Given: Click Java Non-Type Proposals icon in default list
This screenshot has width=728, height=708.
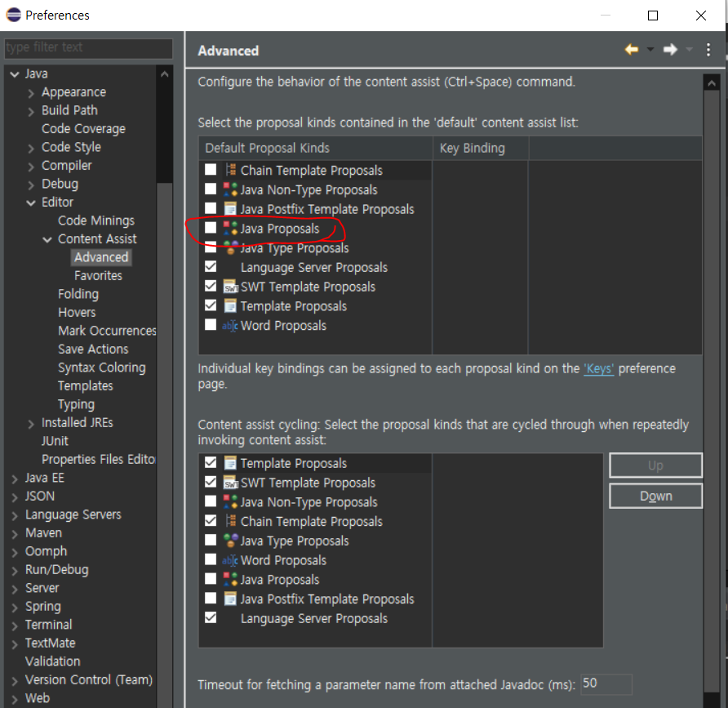Looking at the screenshot, I should point(231,189).
